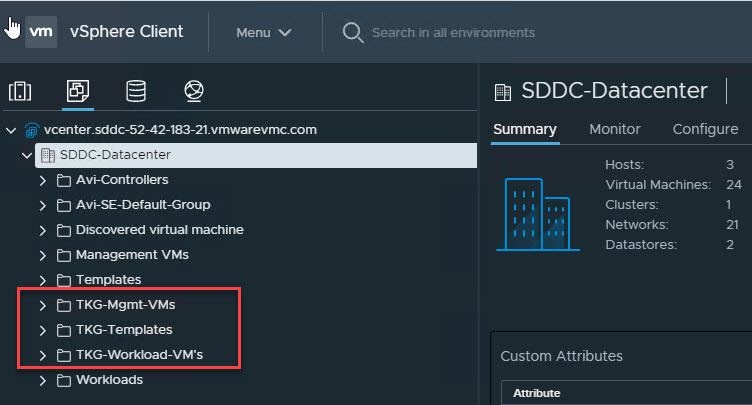Expand the TKG-Templates folder
Image resolution: width=752 pixels, height=405 pixels.
point(43,330)
